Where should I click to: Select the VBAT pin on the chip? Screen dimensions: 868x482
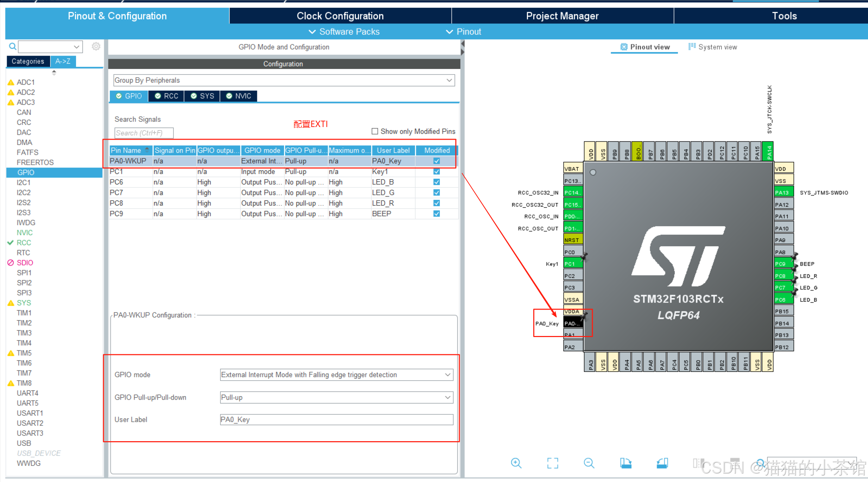pyautogui.click(x=573, y=169)
